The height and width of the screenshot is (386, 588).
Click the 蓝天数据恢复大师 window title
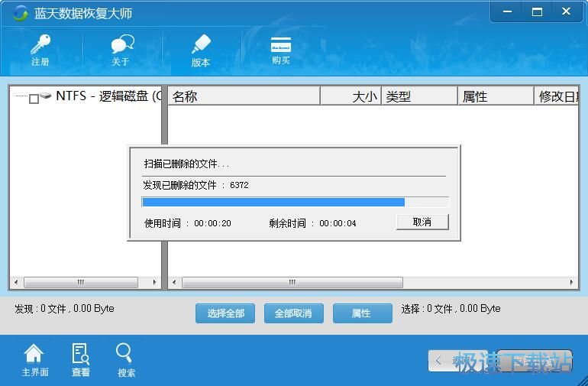pos(83,14)
